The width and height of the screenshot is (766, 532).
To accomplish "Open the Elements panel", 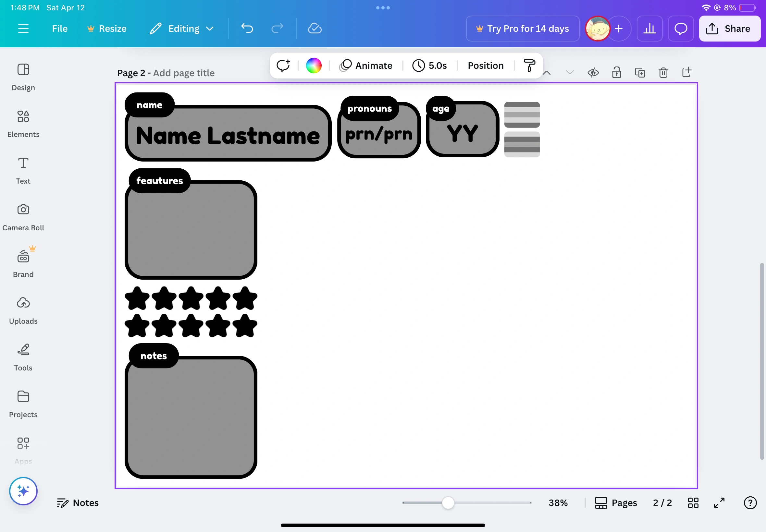I will tap(23, 124).
